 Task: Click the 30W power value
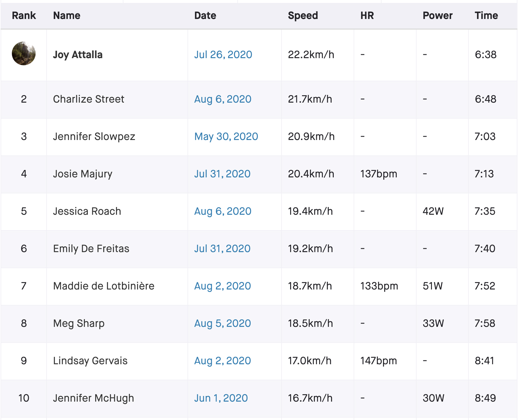433,398
